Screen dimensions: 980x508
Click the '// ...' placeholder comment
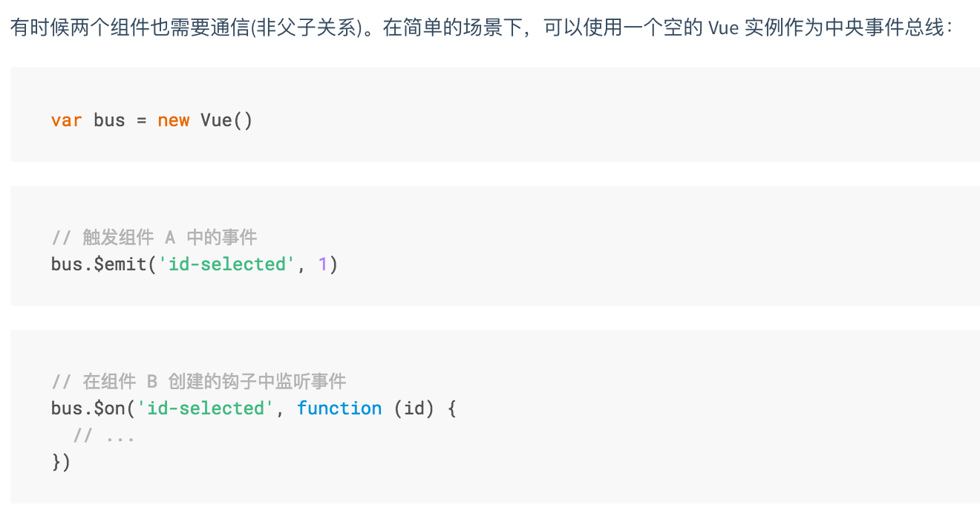pos(104,436)
